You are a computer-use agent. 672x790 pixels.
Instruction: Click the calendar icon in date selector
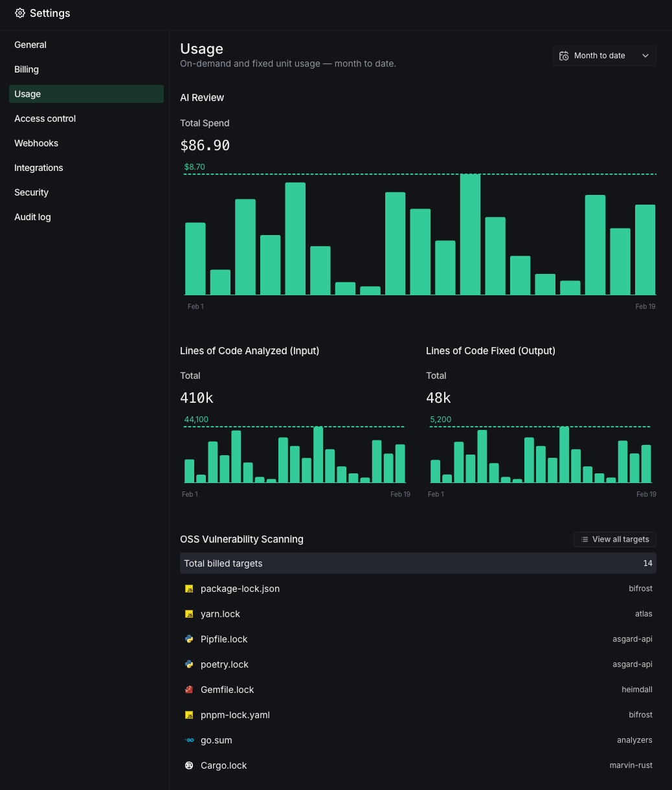(x=564, y=56)
